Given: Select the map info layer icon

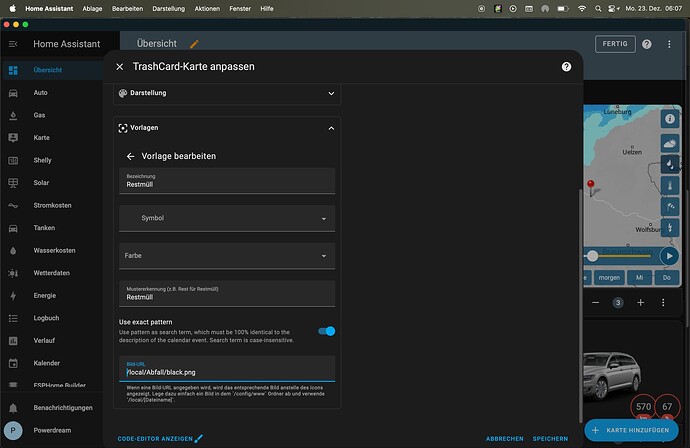Looking at the screenshot, I should tap(670, 119).
